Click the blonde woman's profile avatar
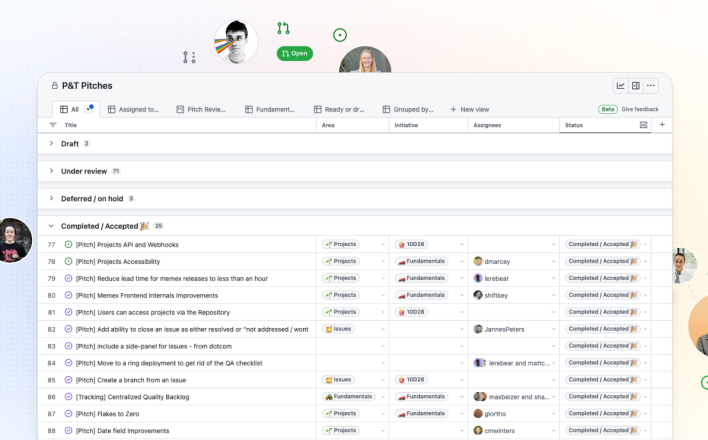This screenshot has width=708, height=440. (x=365, y=59)
